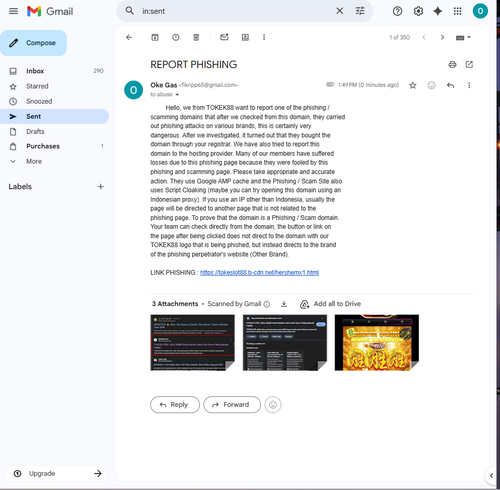Screen dimensions: 500x490
Task: Download all attachments
Action: 284,304
